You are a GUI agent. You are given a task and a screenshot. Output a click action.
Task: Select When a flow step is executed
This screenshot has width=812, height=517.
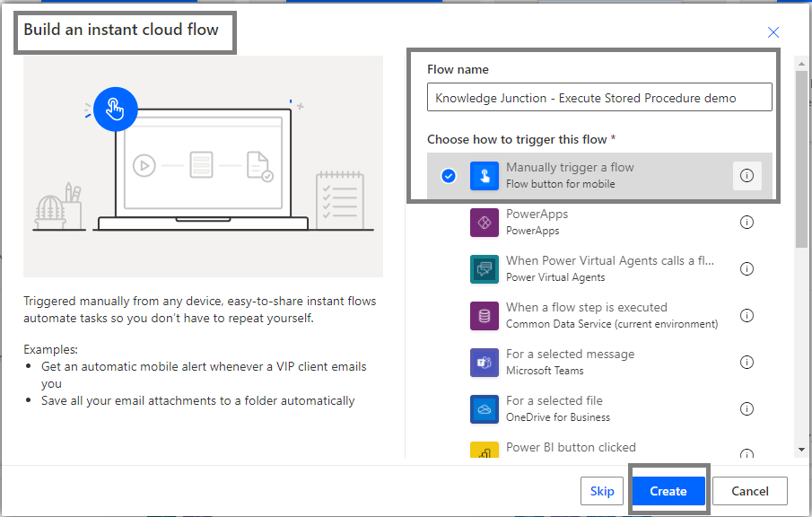click(x=599, y=315)
